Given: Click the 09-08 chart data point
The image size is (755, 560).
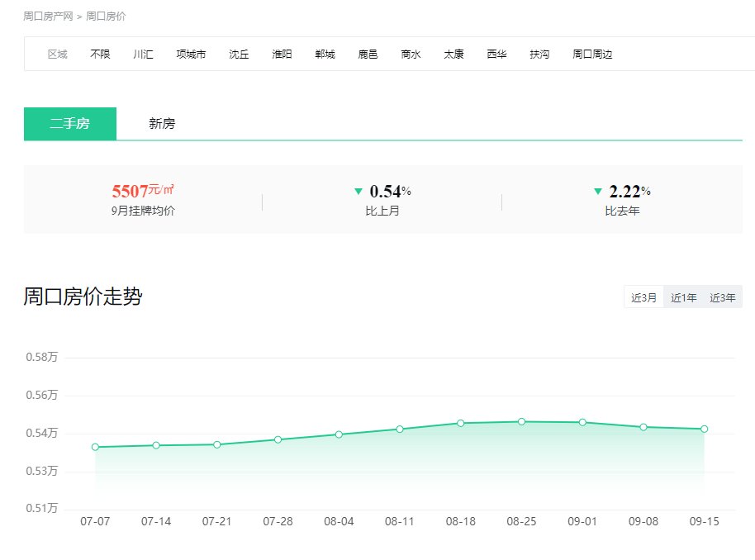Looking at the screenshot, I should (643, 427).
